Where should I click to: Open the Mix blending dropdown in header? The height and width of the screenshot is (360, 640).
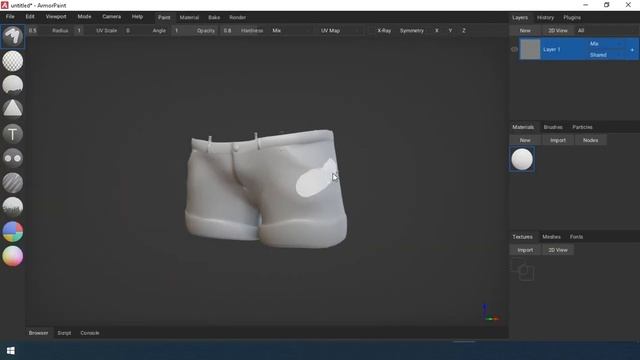[x=291, y=31]
